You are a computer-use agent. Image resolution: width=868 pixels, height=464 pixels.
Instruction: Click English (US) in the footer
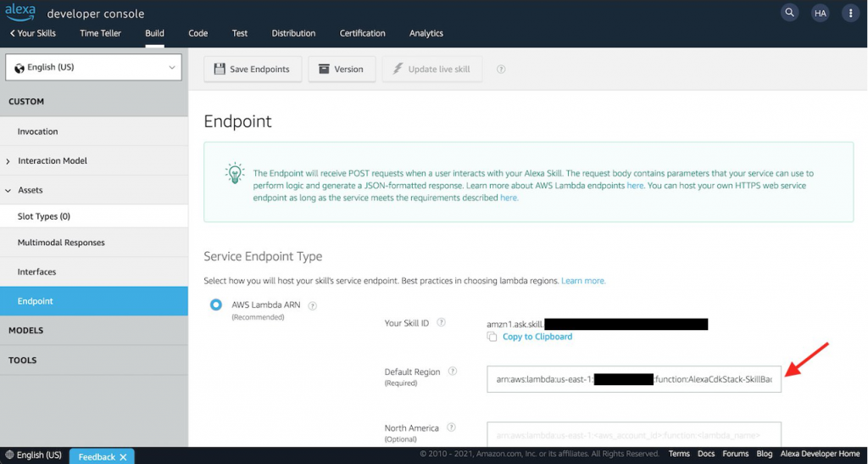pos(39,456)
